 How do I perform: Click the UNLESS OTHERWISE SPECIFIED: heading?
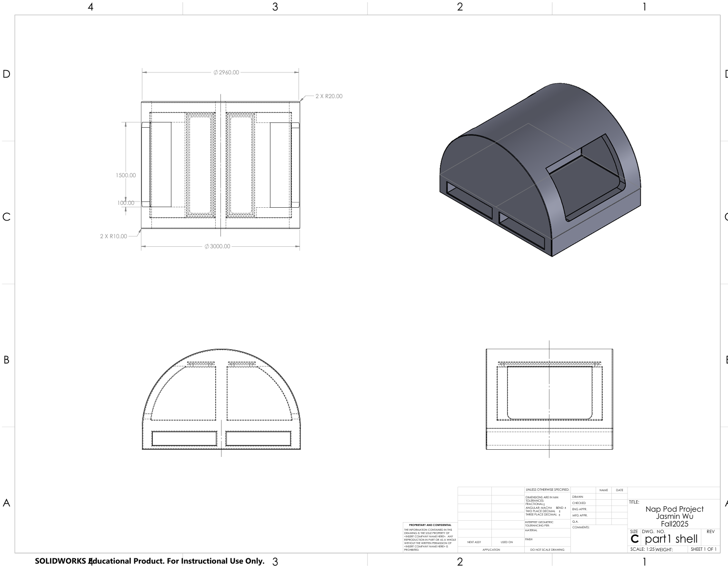(x=547, y=490)
